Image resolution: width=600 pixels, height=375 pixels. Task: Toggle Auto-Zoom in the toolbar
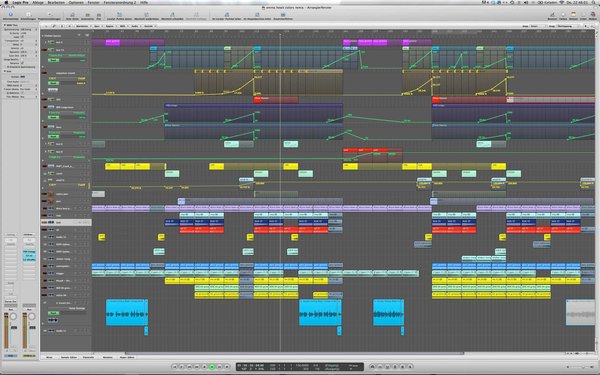72,16
